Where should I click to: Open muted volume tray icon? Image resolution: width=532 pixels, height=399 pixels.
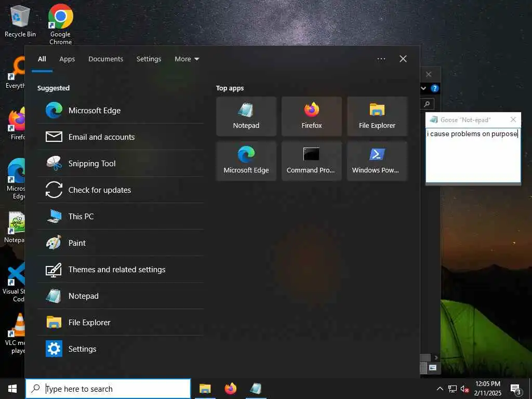464,389
